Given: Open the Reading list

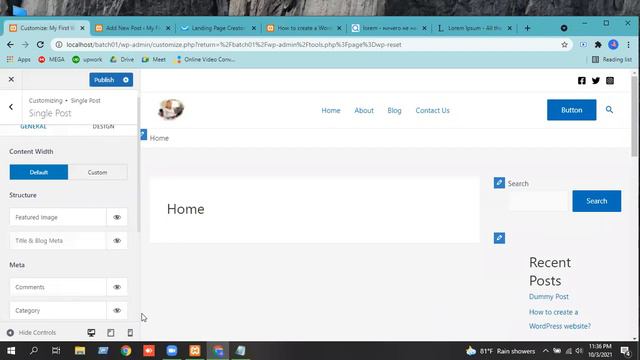Looking at the screenshot, I should pyautogui.click(x=612, y=60).
